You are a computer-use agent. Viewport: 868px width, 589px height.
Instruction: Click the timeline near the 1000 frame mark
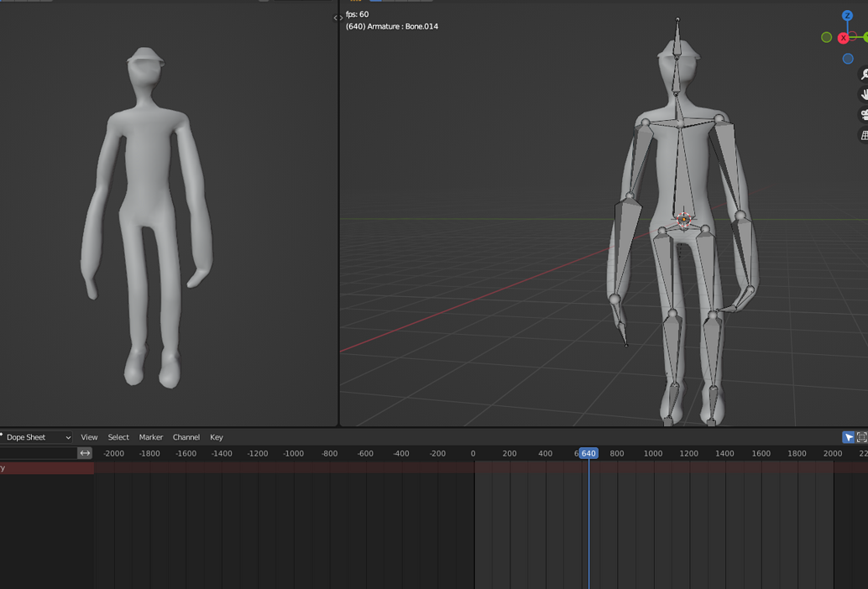click(x=653, y=453)
